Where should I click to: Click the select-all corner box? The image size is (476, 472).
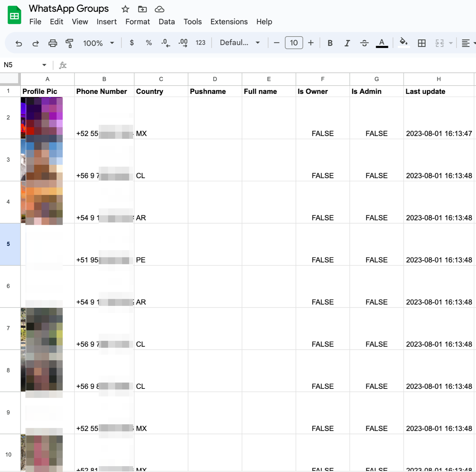pyautogui.click(x=10, y=79)
